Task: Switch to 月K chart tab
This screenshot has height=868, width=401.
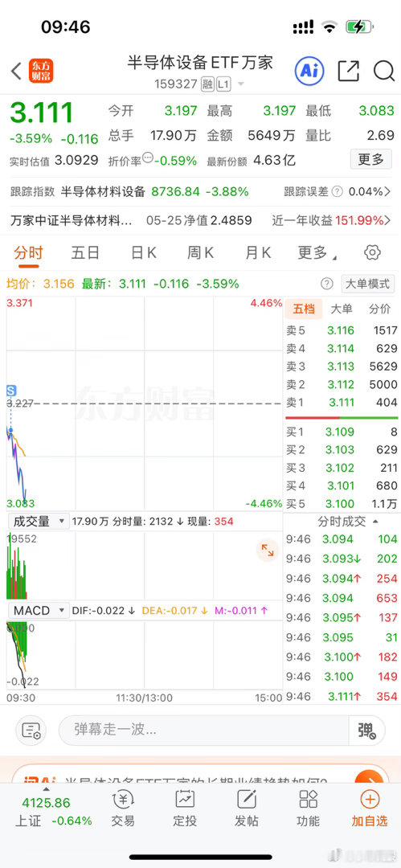Action: [258, 253]
